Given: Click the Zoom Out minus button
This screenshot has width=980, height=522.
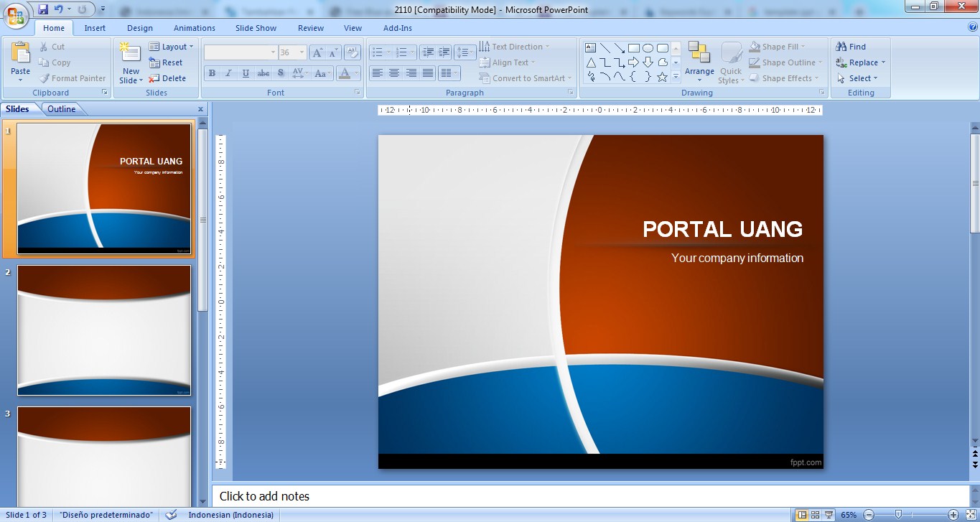Looking at the screenshot, I should pyautogui.click(x=869, y=515).
